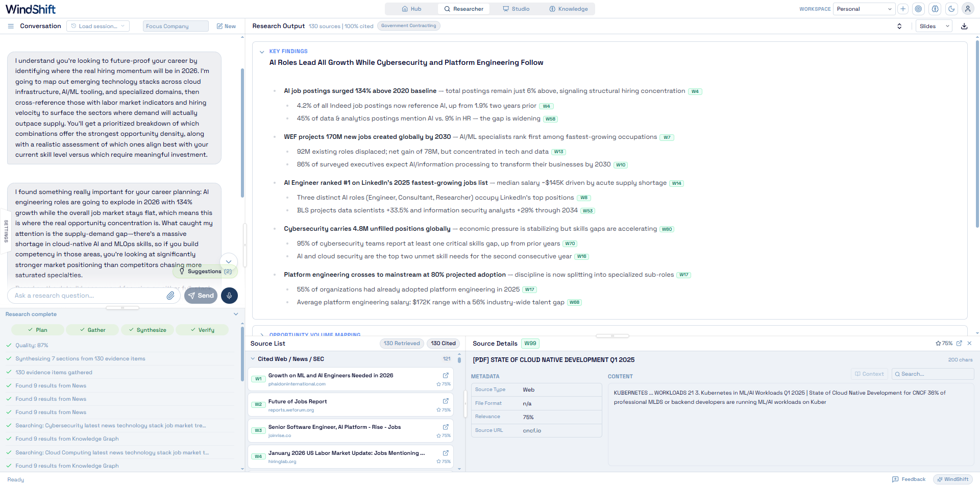Click the plus icon next to workspace
The width and height of the screenshot is (980, 486).
(x=903, y=9)
